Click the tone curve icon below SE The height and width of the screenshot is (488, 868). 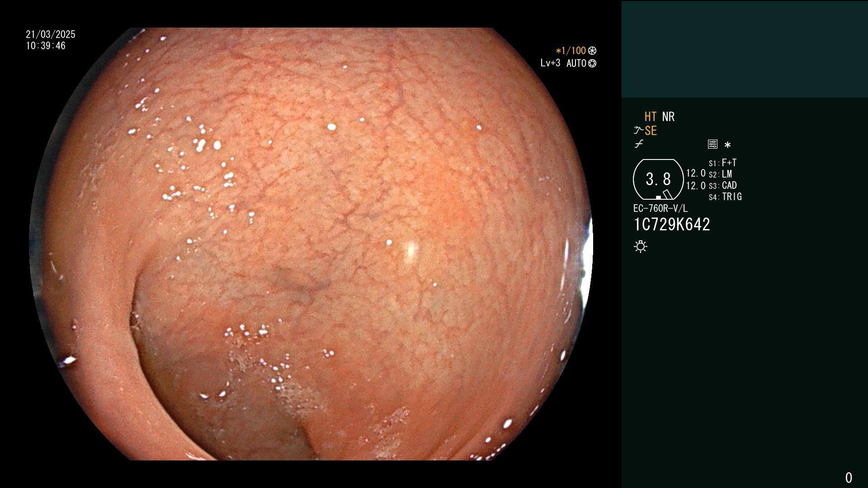[639, 144]
